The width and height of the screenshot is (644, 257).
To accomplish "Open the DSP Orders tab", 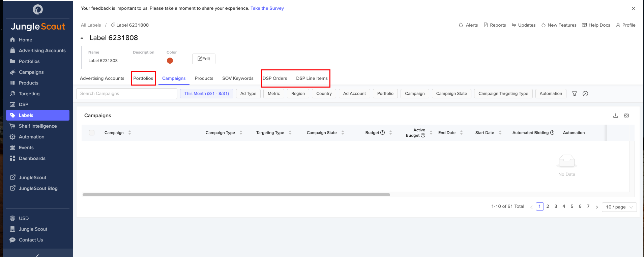I will tap(275, 78).
